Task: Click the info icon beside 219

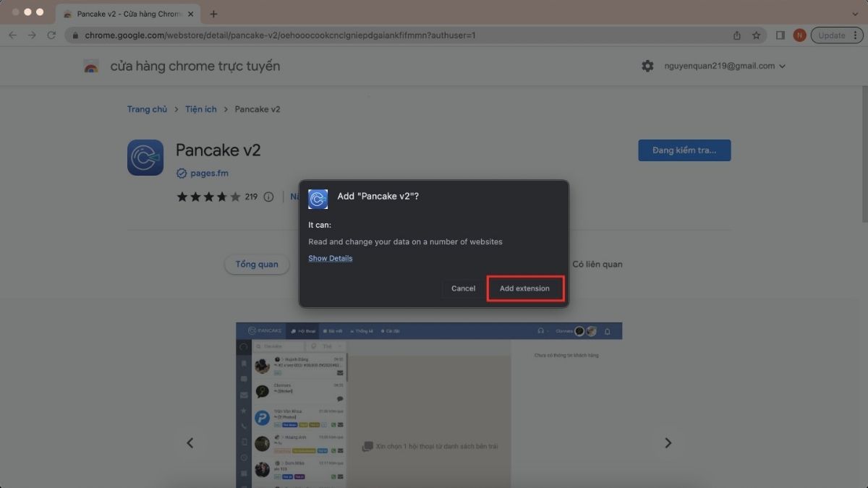Action: [x=268, y=197]
